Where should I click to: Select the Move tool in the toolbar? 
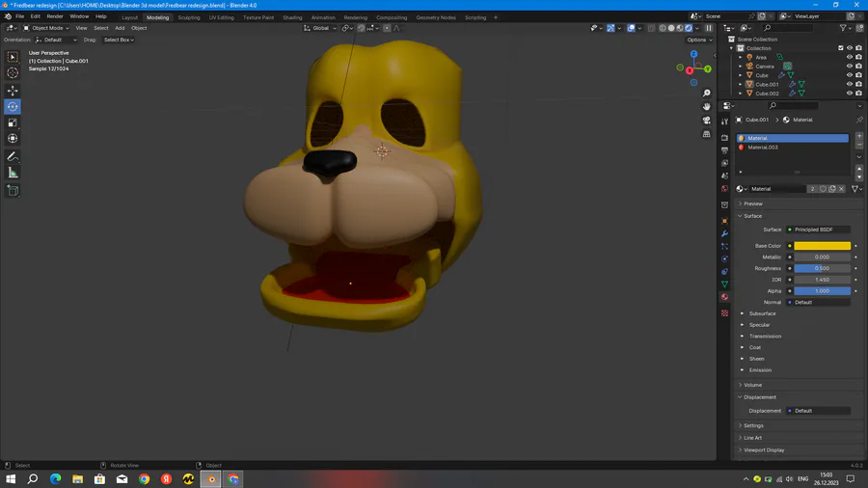click(13, 90)
